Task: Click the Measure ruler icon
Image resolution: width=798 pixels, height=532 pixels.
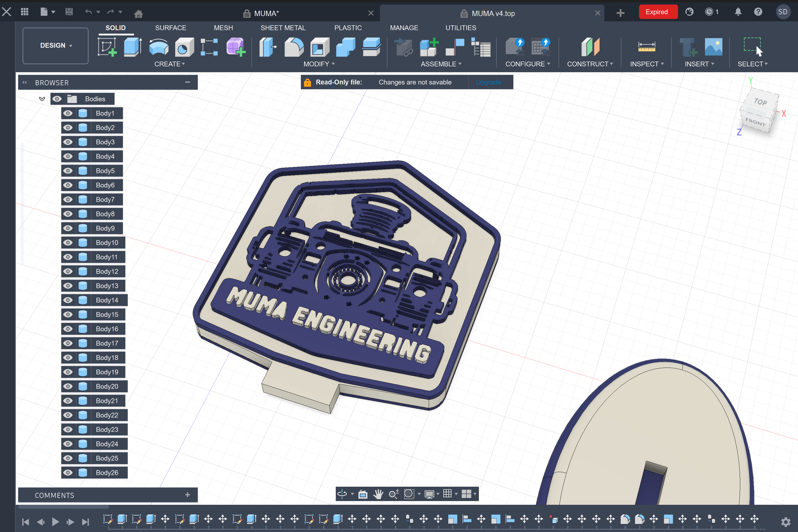Action: pos(646,47)
